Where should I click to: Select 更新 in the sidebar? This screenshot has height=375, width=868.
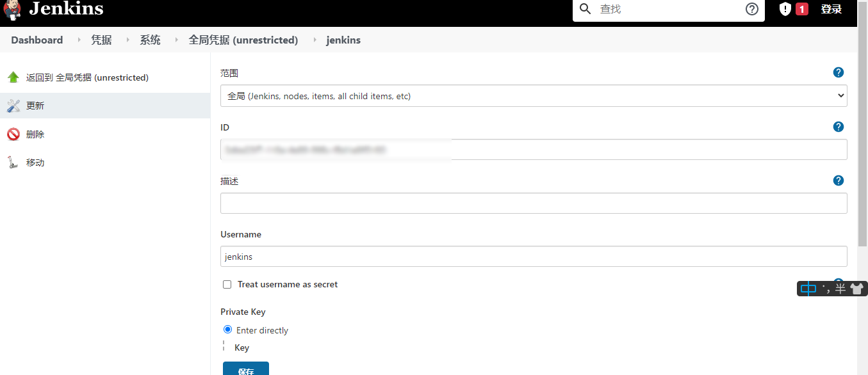(x=35, y=106)
